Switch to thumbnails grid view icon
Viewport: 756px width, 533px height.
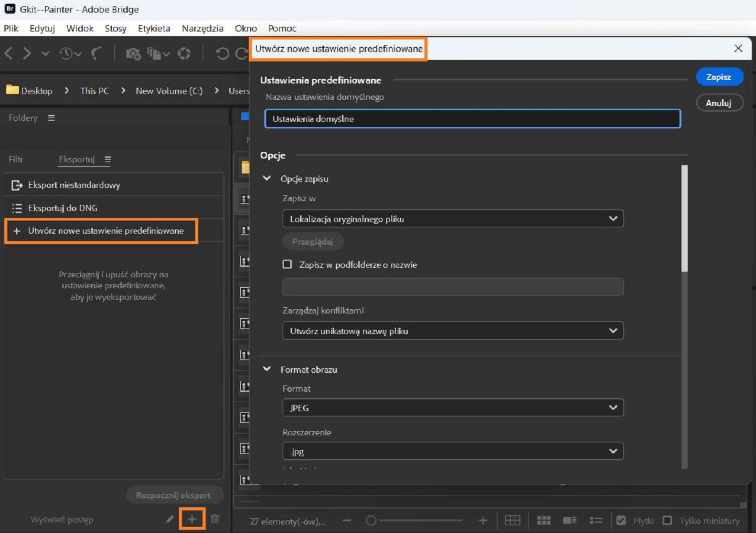coord(544,520)
